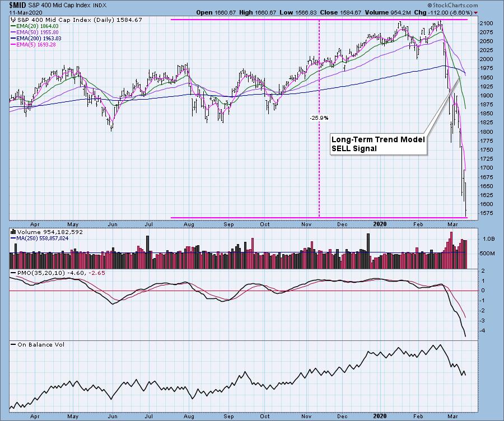Click the 1800 price axis label

[x=486, y=132]
